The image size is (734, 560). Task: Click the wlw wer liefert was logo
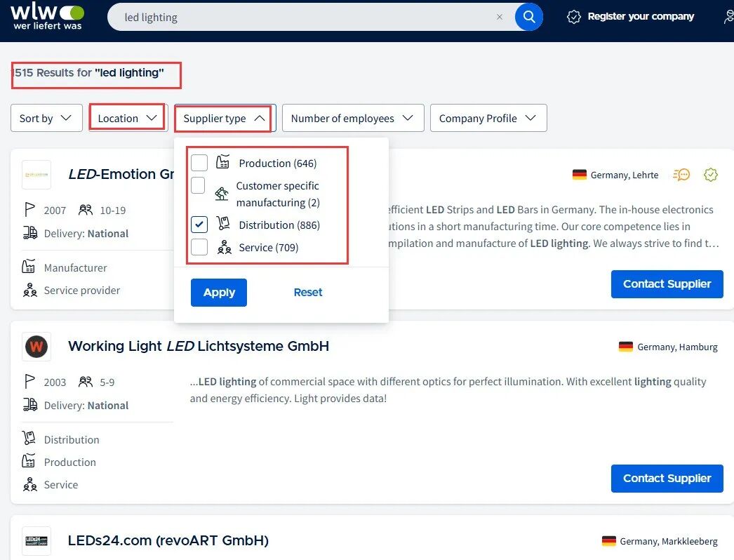(x=48, y=17)
